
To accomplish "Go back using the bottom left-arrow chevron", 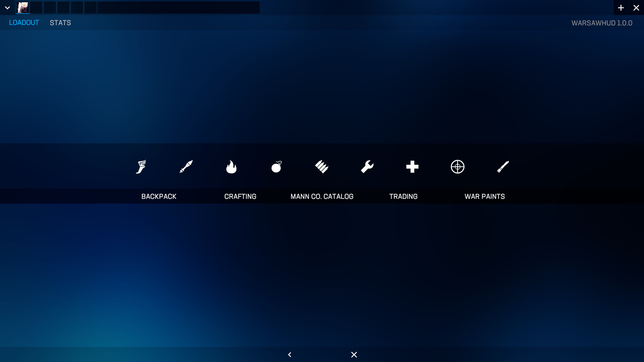I will pos(290,354).
